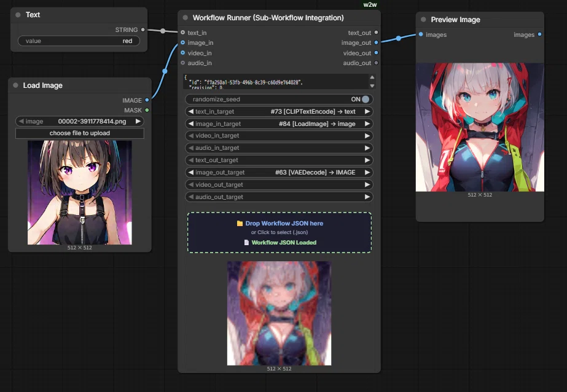567x392 pixels.
Task: Click the text_in input slot
Action: [182, 33]
